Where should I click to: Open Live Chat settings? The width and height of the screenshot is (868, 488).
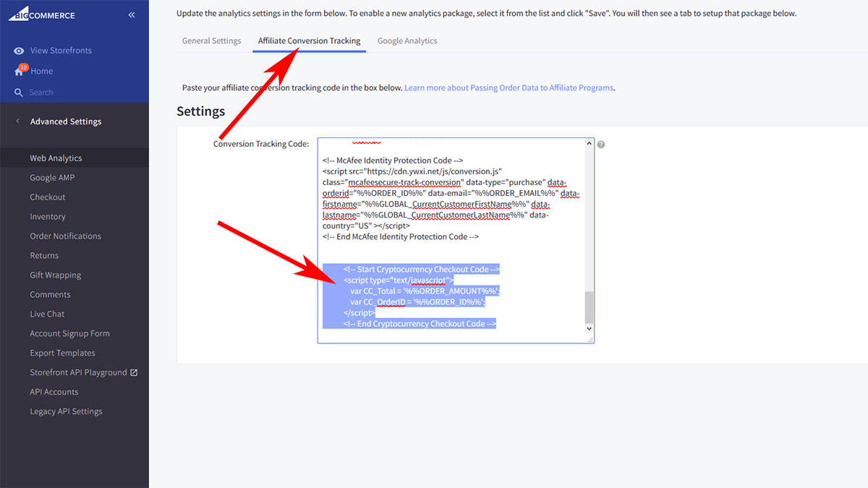click(47, 314)
